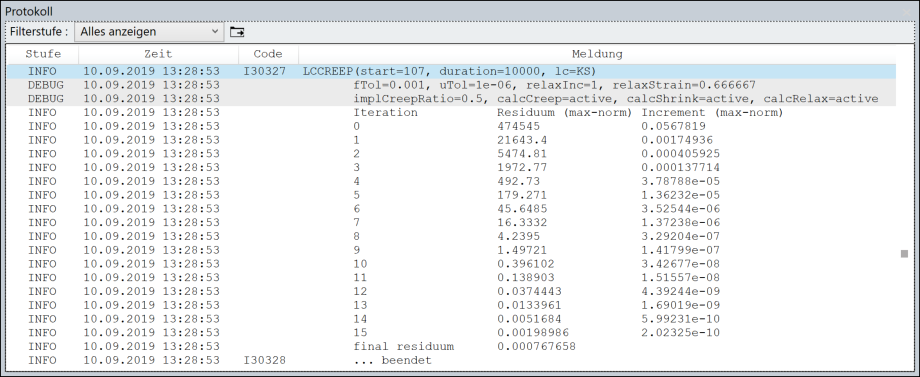Select the LCCREEP I30327 log row
Viewport: 920px width, 377px height.
pyautogui.click(x=452, y=72)
